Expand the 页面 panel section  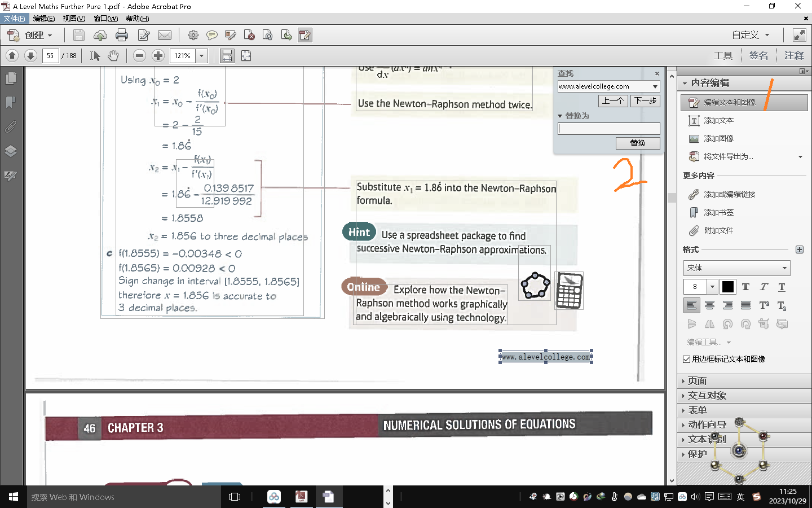pyautogui.click(x=744, y=381)
